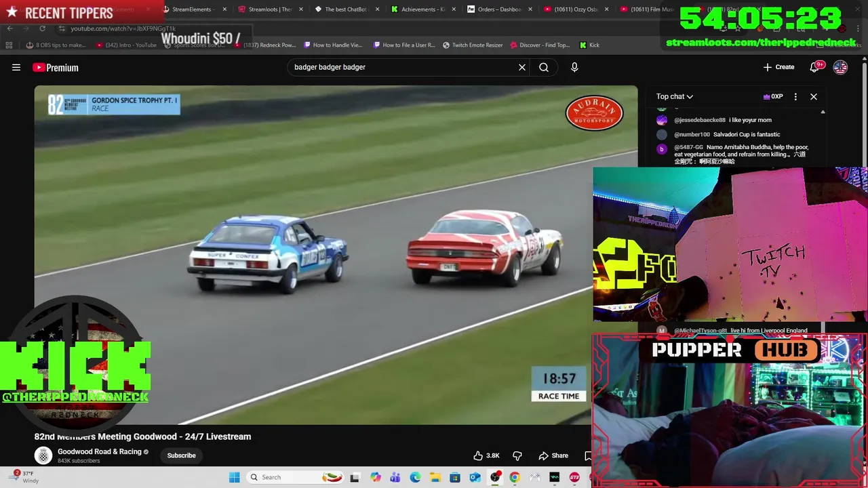Open the How to Handle Vie... bookmark
Screen dimensions: 868x488
pos(333,45)
